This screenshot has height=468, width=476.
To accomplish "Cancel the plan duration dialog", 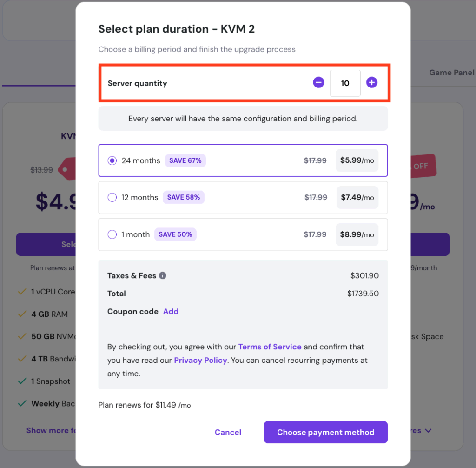I will coord(228,432).
